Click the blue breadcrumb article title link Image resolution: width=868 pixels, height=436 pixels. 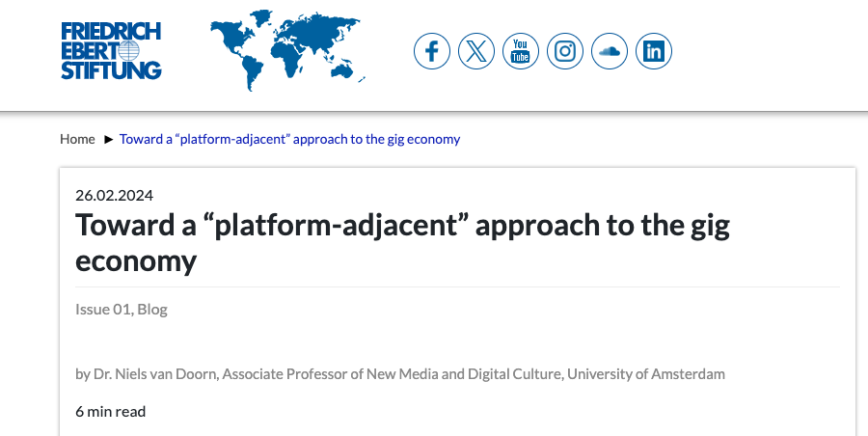(x=289, y=139)
